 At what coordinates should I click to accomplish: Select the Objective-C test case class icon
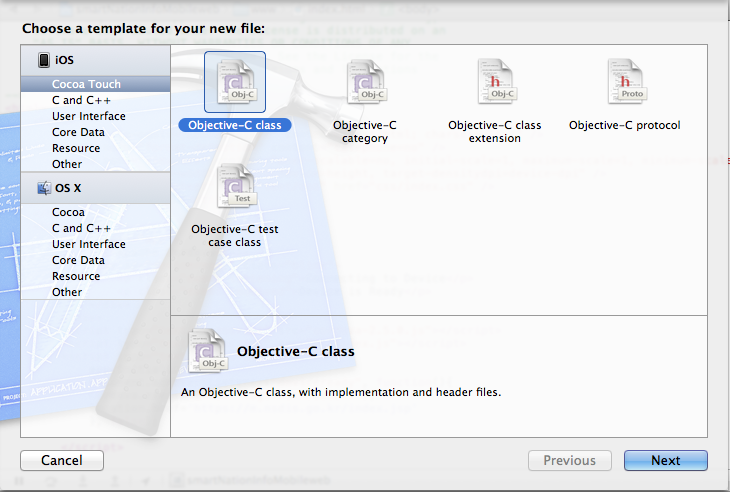235,186
